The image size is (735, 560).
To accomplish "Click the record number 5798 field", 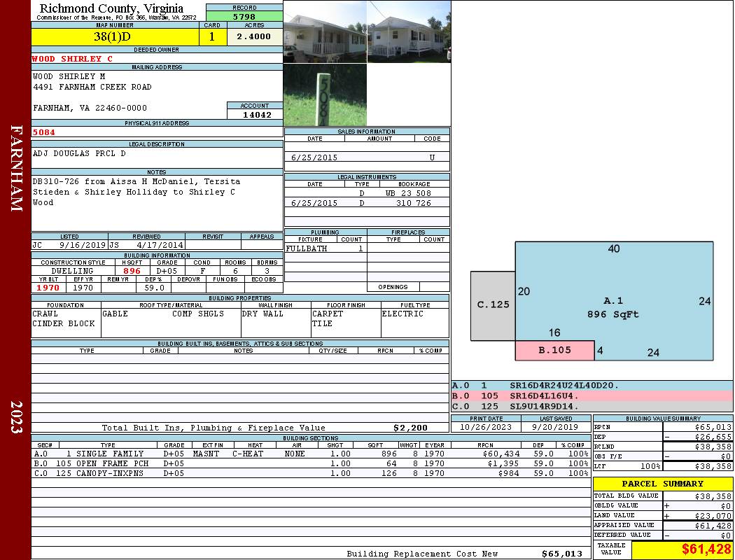I will click(244, 17).
